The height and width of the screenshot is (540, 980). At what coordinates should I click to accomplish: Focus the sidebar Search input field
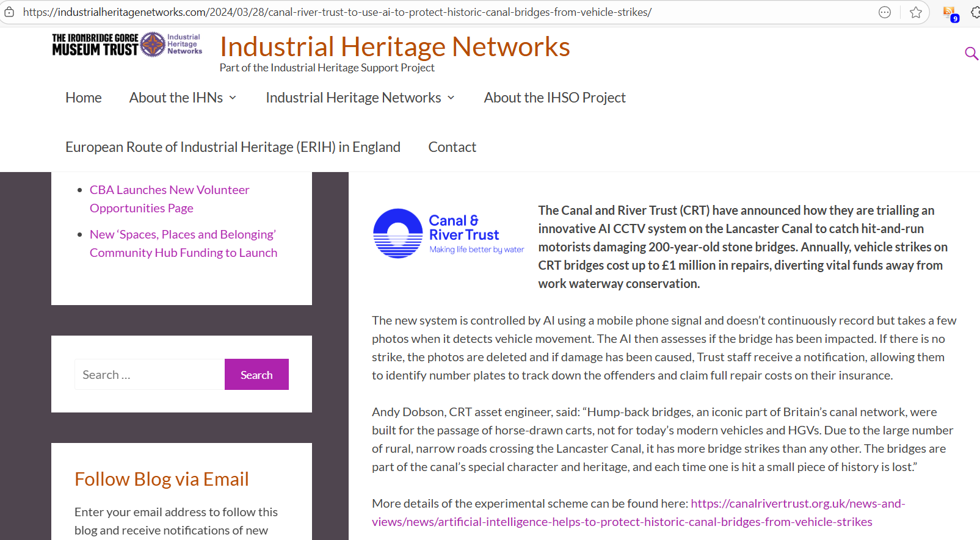pos(150,375)
